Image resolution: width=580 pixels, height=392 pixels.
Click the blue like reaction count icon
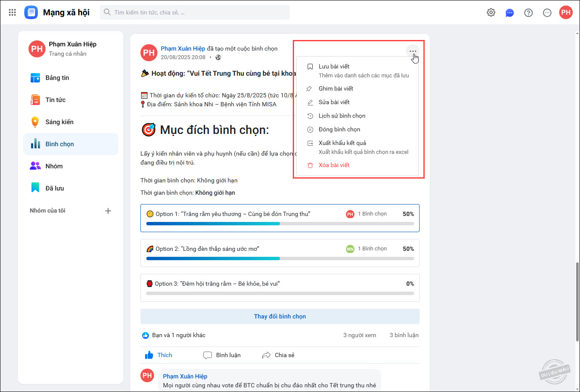[x=146, y=335]
